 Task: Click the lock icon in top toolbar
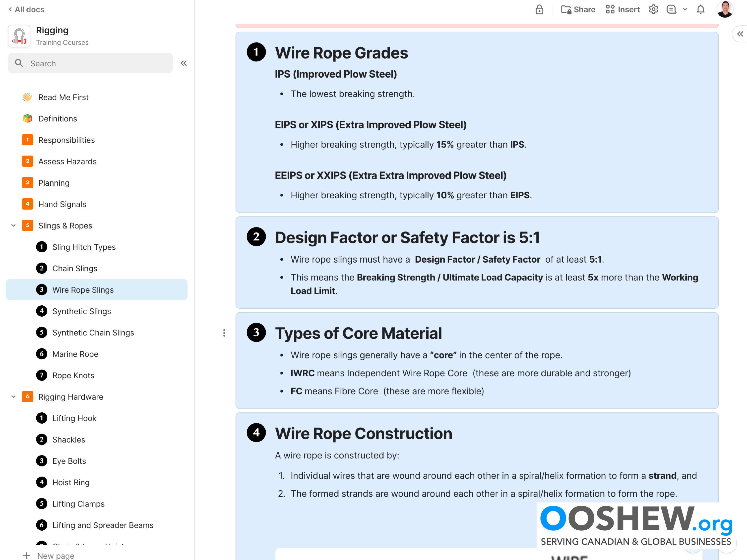click(539, 9)
